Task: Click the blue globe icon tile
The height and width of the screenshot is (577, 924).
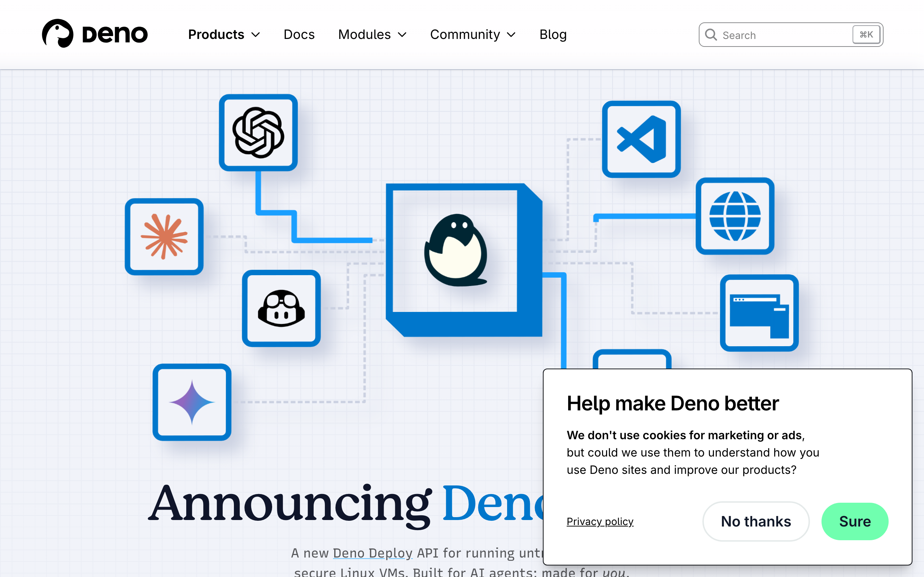Action: tap(735, 216)
